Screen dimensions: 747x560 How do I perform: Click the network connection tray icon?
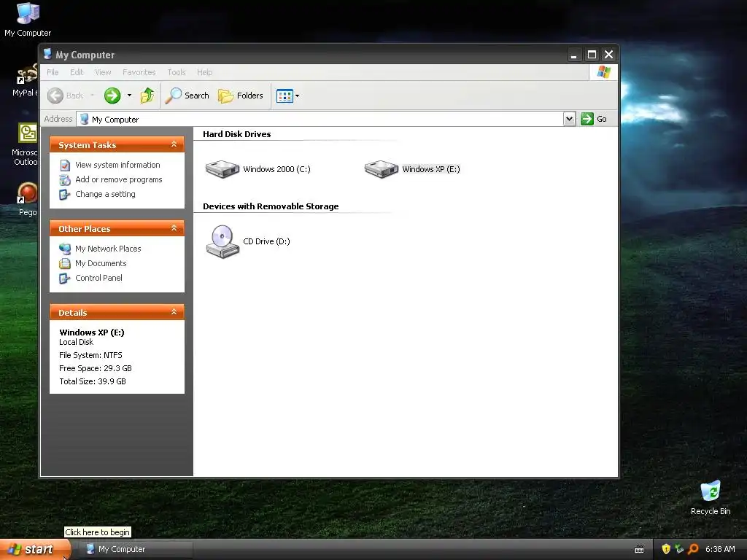[x=679, y=549]
